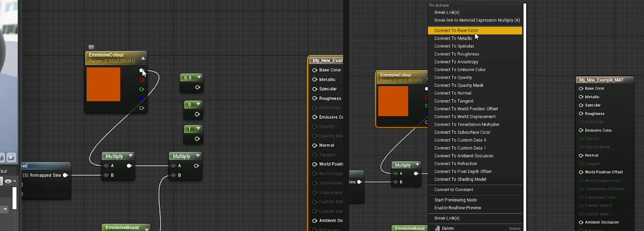Expand the 0.5 constant node arrow
The height and width of the screenshot is (231, 644).
(x=199, y=77)
